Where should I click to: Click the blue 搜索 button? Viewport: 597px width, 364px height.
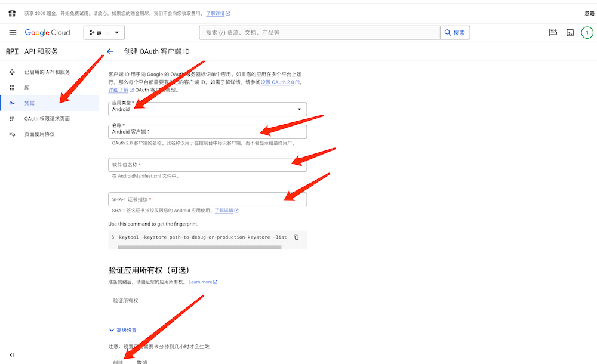pyautogui.click(x=455, y=33)
